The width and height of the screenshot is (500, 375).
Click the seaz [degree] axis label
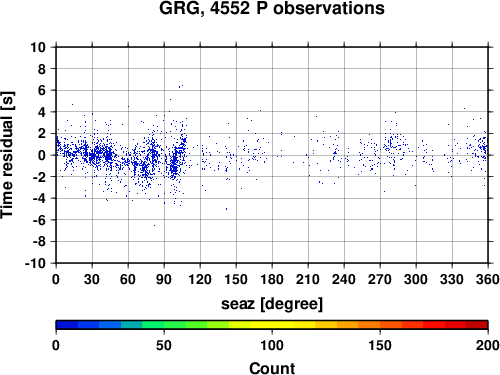pos(272,304)
